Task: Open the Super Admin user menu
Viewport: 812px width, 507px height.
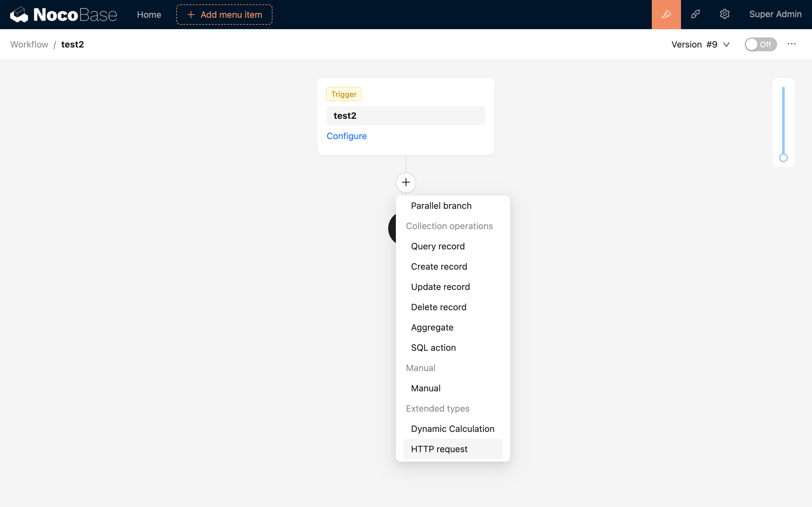Action: coord(776,14)
